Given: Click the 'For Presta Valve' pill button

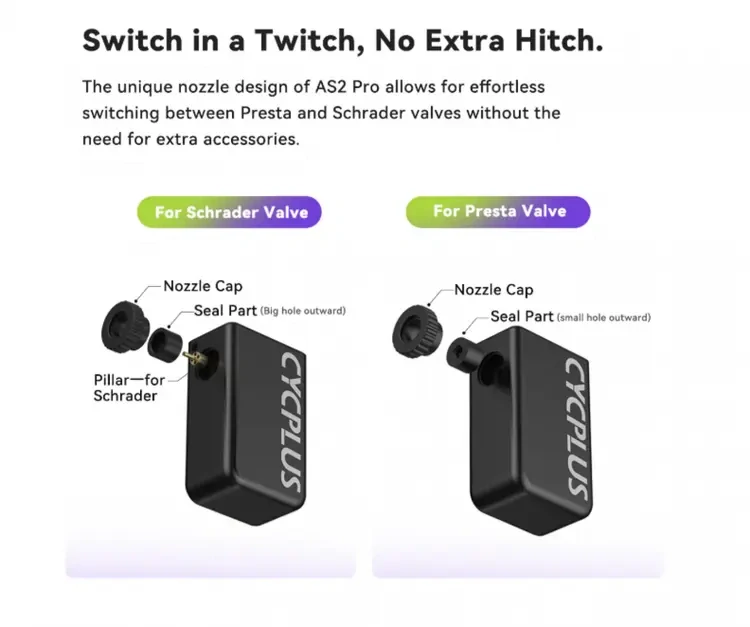Looking at the screenshot, I should 497,211.
